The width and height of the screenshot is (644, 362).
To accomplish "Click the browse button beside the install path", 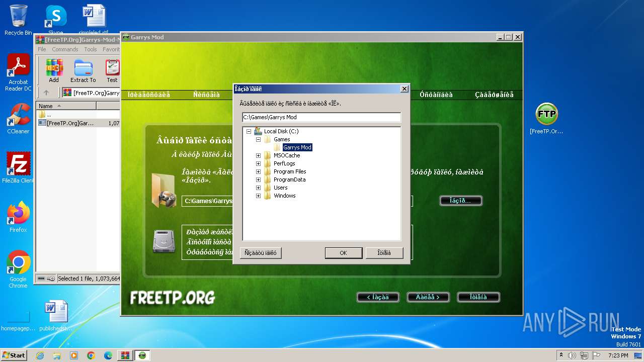I will point(461,201).
